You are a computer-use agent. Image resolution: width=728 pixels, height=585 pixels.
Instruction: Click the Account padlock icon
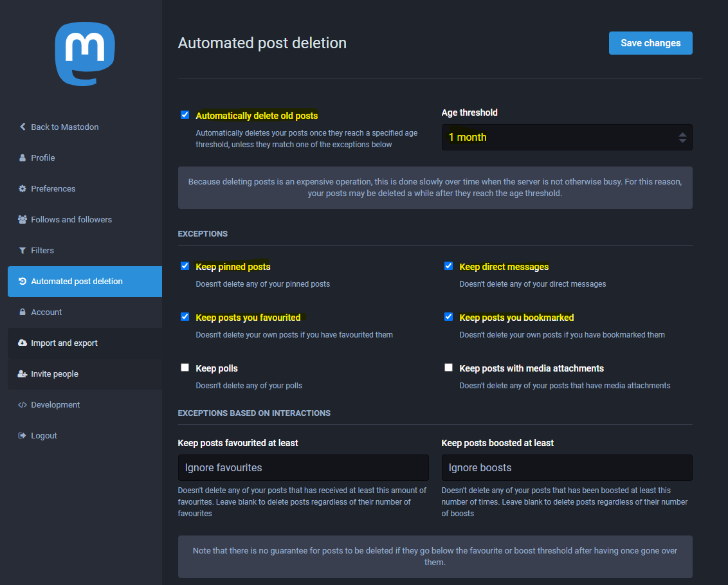click(23, 312)
